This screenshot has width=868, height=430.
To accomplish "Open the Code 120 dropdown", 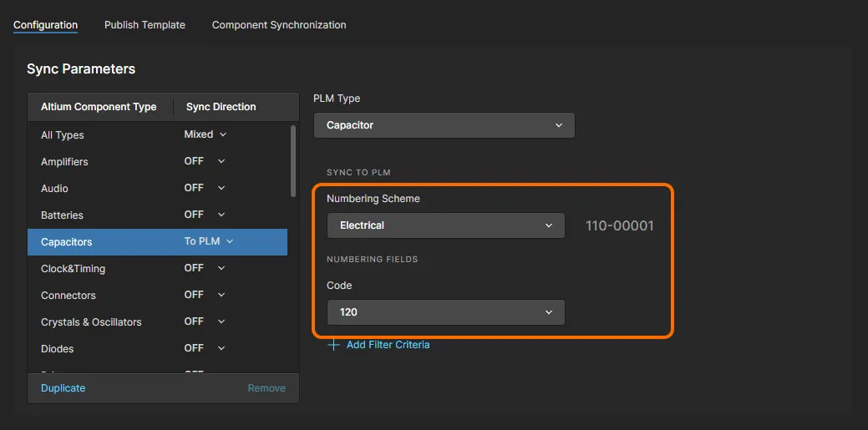I will pyautogui.click(x=446, y=312).
